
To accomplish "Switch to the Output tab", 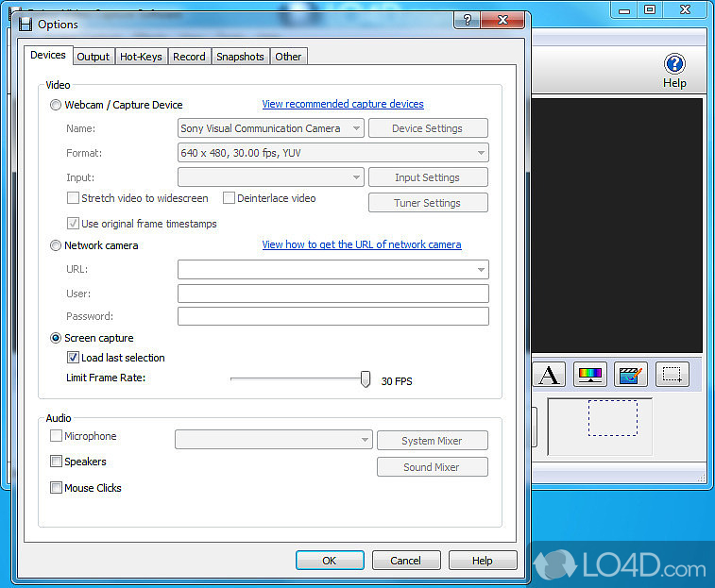I will click(x=93, y=57).
